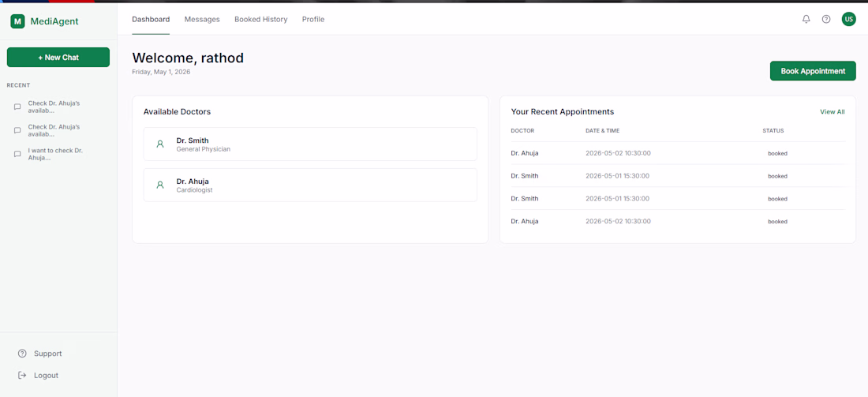Click the DOCTOR column header
Viewport: 868px width, 397px height.
(x=522, y=131)
